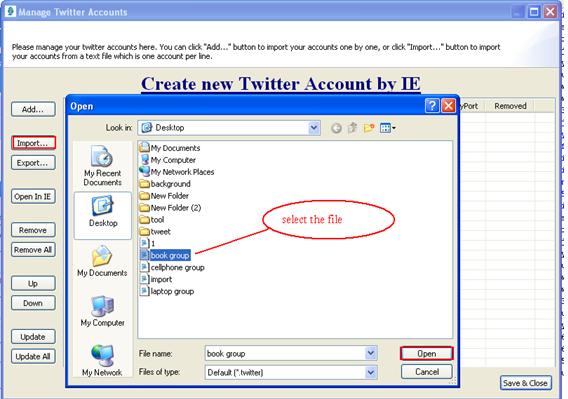568x399 pixels.
Task: Close the Open dialog with X
Action: pos(448,106)
